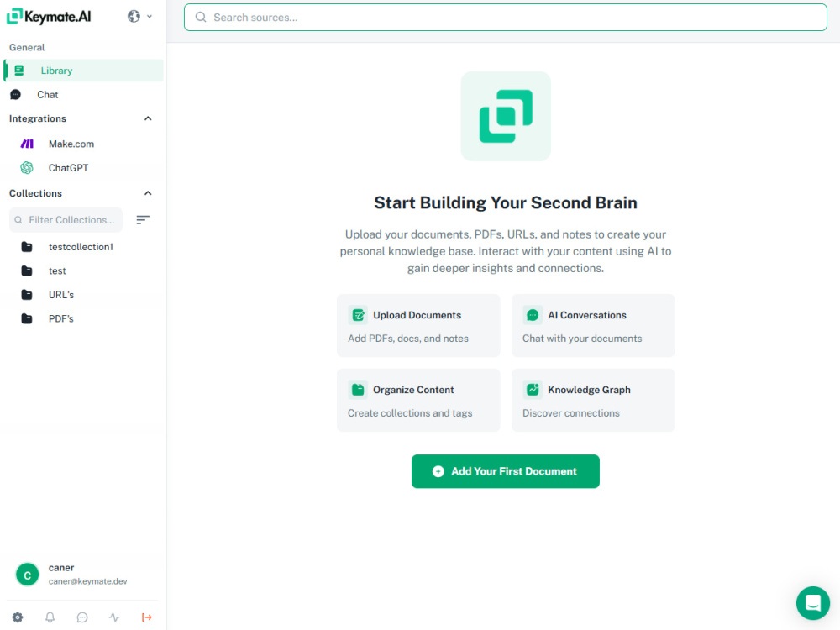
Task: Click Add Your First Document button
Action: click(x=505, y=471)
